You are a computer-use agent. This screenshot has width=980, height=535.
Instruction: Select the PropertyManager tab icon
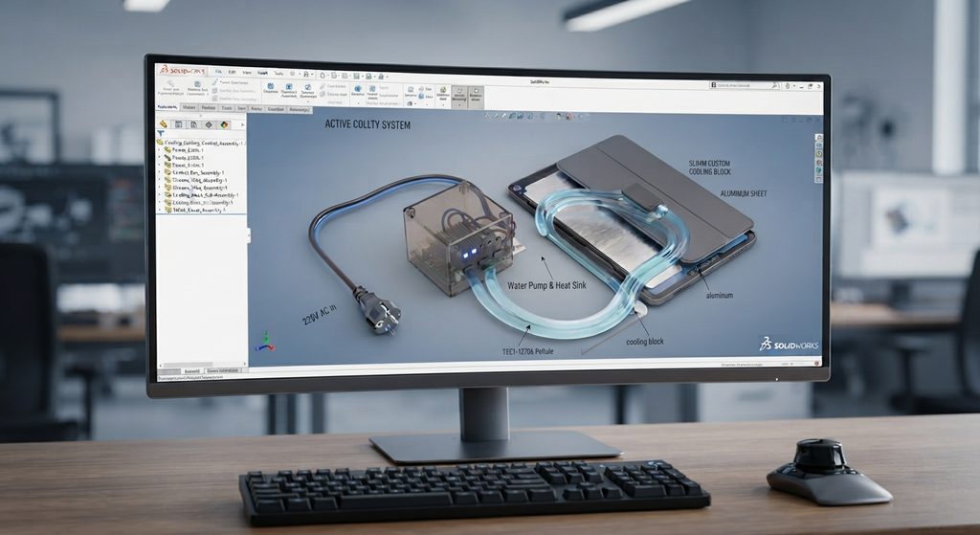click(178, 123)
